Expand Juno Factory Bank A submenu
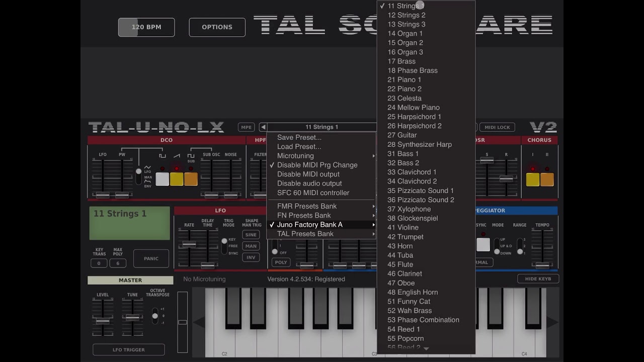This screenshot has width=644, height=362. click(x=321, y=224)
